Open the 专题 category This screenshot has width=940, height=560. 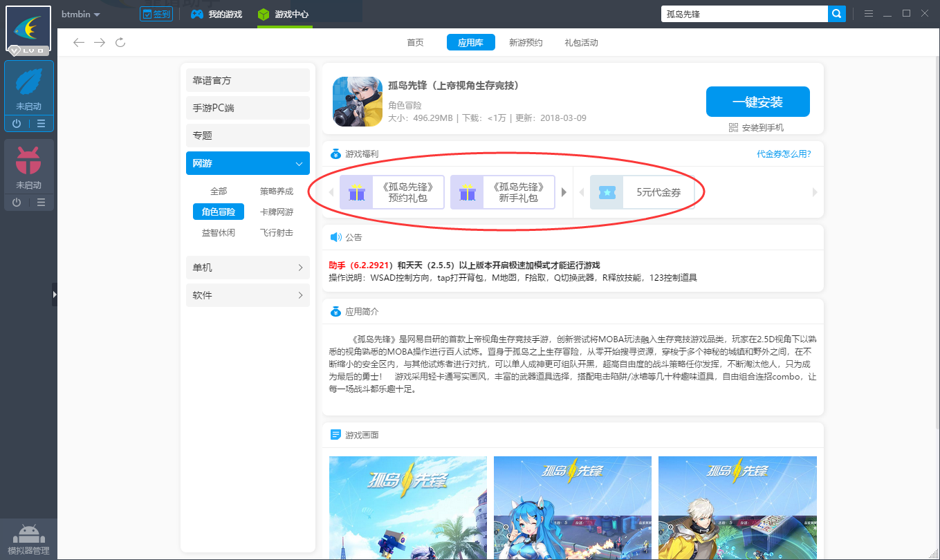(x=248, y=136)
